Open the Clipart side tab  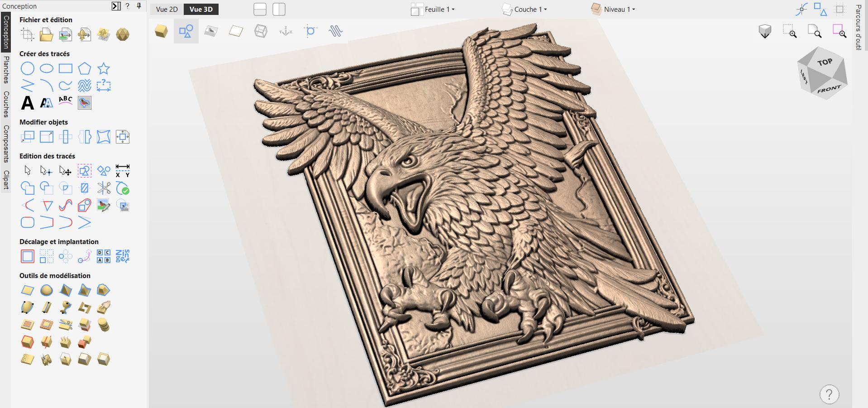coord(6,180)
